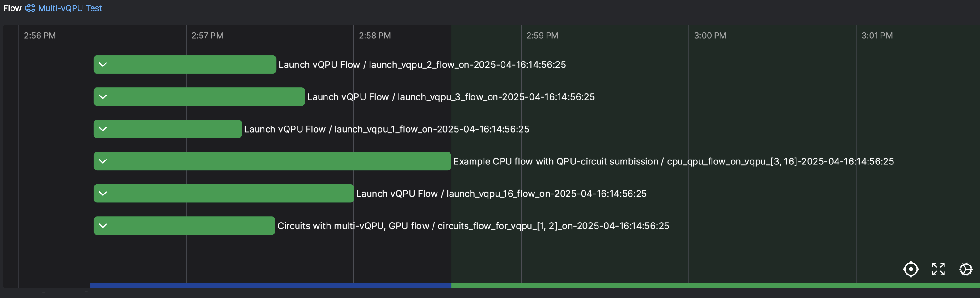The image size is (980, 298).
Task: Select the launch_vqpu_16_flow green bar
Action: (224, 193)
